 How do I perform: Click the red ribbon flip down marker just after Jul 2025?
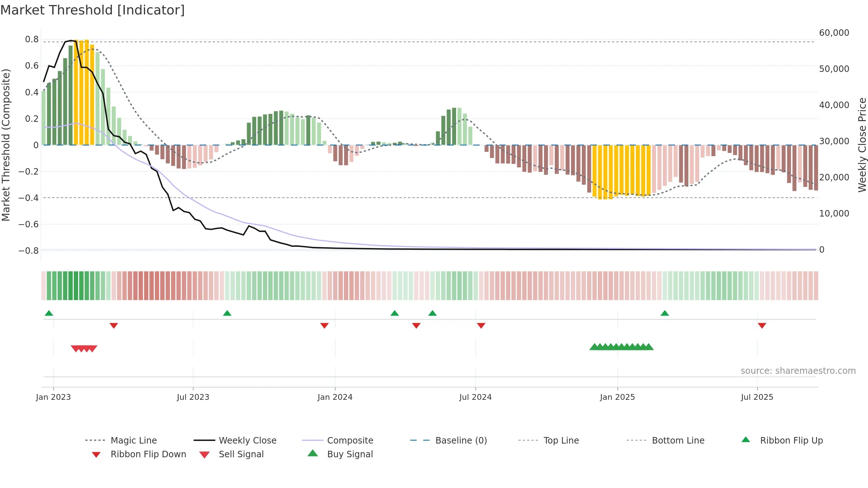coord(762,326)
